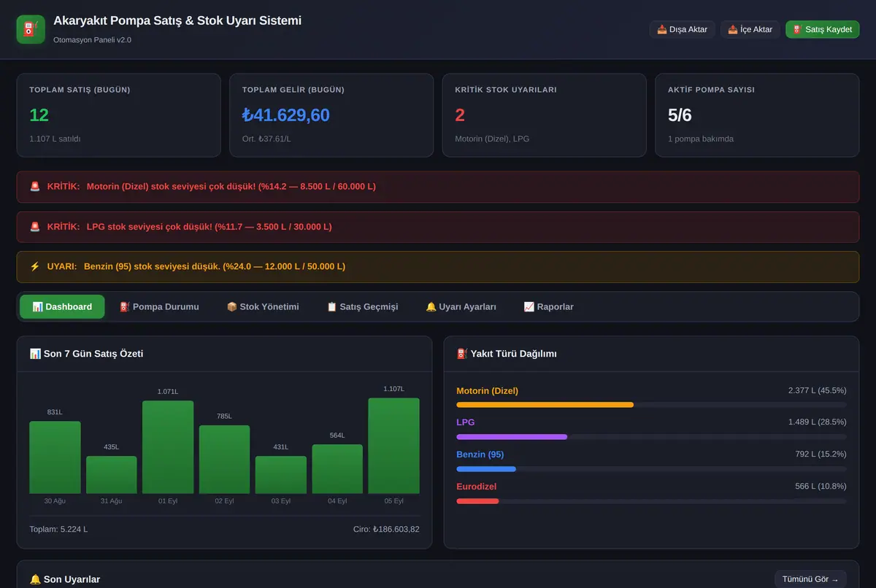
Task: Click the "1.489 L (28.5%)" LPG value
Action: coord(818,422)
